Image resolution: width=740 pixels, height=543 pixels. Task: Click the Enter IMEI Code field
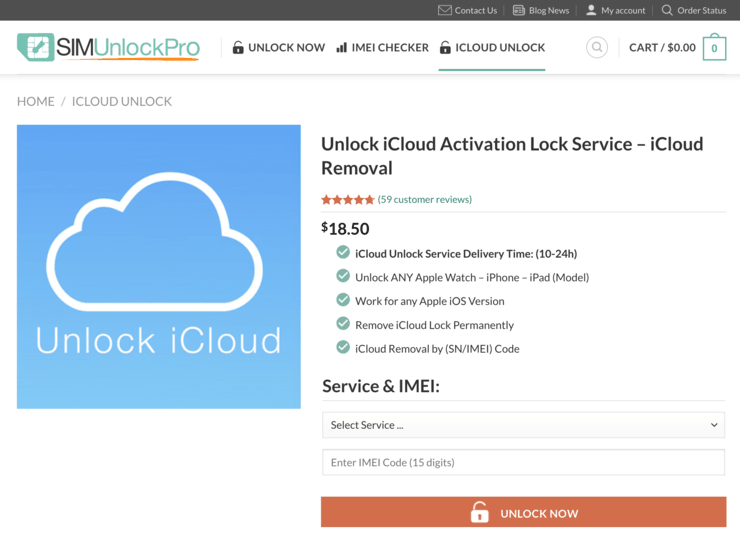pos(523,462)
